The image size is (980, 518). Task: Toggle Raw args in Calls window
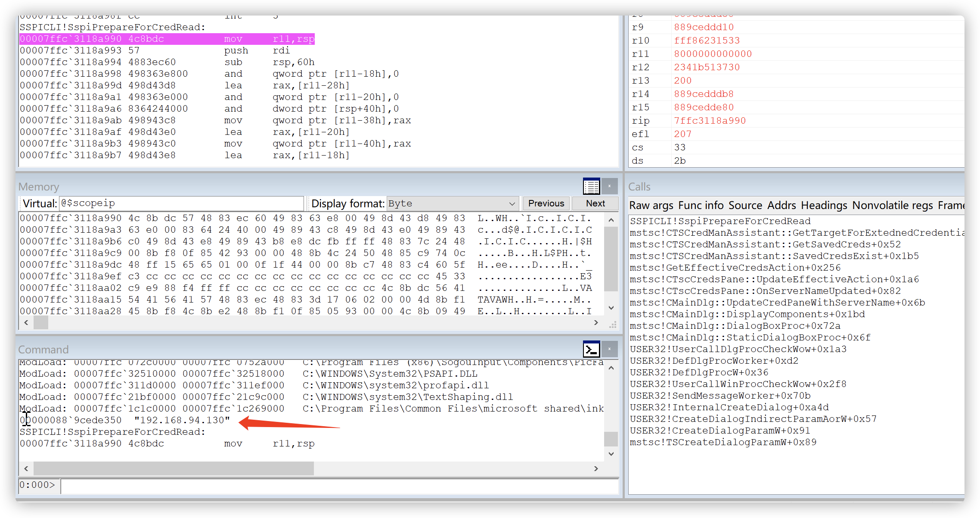point(651,206)
